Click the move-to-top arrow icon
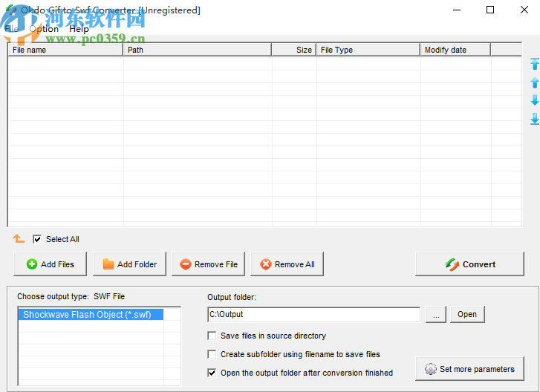Viewport: 540px width, 392px height. tap(535, 64)
